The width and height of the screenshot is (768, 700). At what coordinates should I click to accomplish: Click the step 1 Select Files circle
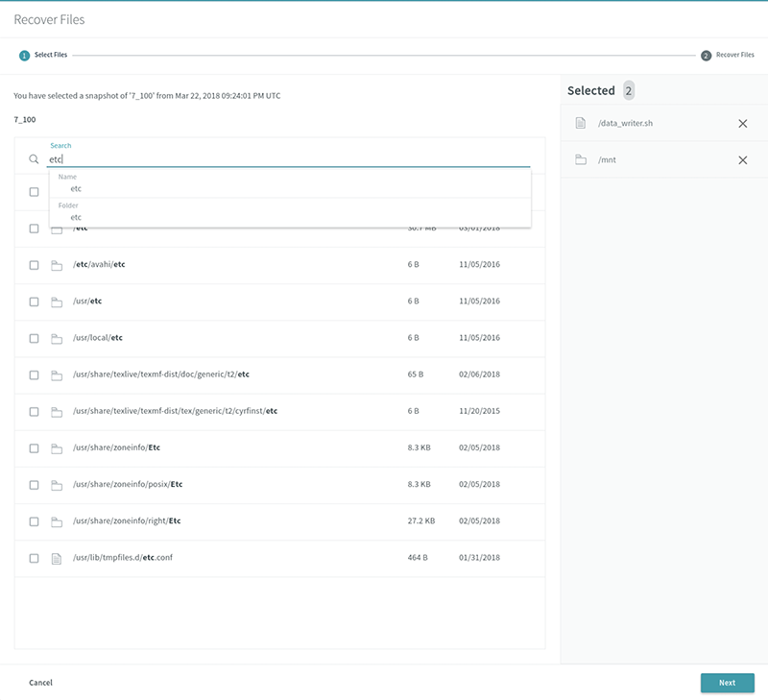coord(24,56)
